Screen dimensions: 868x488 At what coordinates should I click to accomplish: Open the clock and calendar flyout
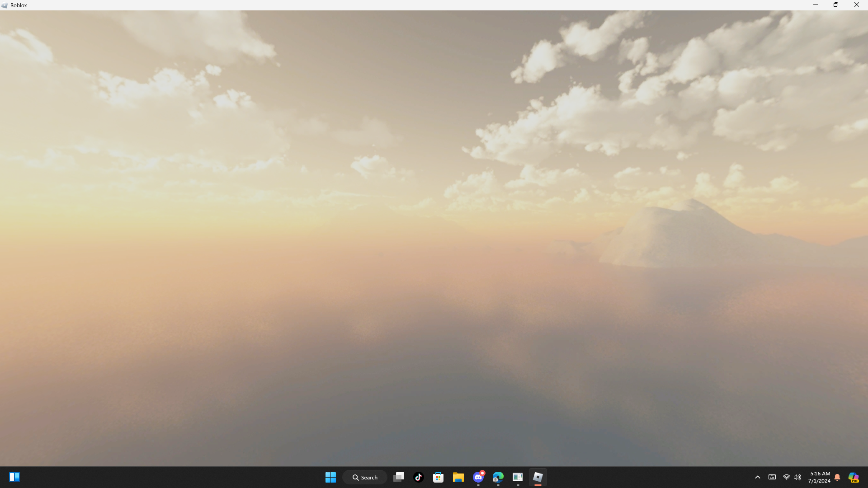coord(819,477)
